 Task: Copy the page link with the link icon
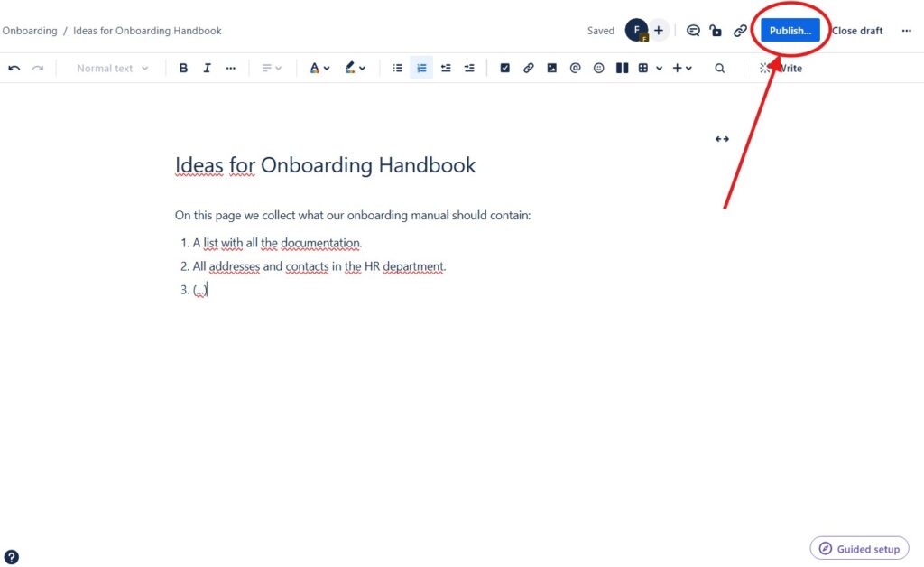click(x=740, y=30)
